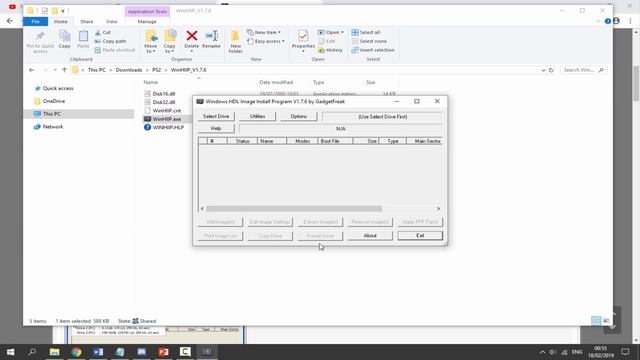The height and width of the screenshot is (360, 640).
Task: Select Quick access in navigation pane
Action: (x=58, y=88)
